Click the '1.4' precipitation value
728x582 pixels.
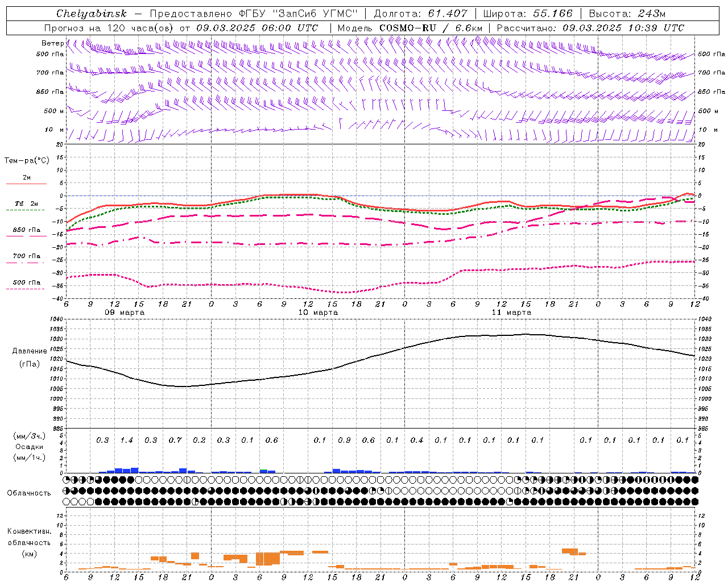pyautogui.click(x=126, y=440)
